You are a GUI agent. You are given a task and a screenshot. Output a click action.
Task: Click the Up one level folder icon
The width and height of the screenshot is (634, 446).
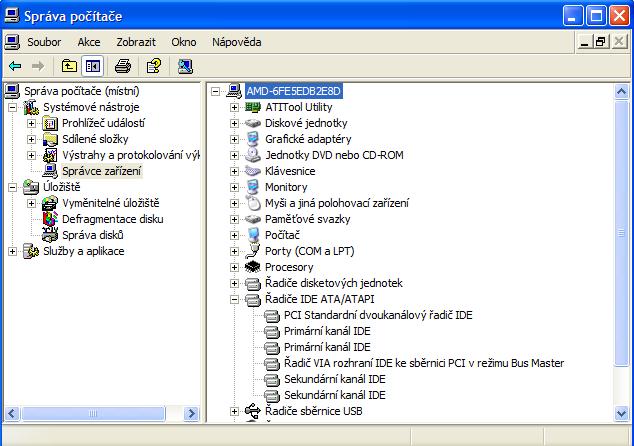pos(69,66)
